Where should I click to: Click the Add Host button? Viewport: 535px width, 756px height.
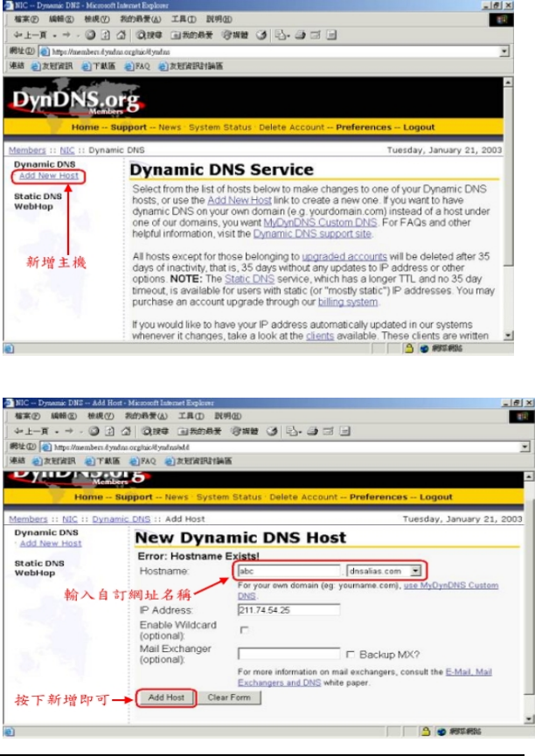(x=166, y=697)
